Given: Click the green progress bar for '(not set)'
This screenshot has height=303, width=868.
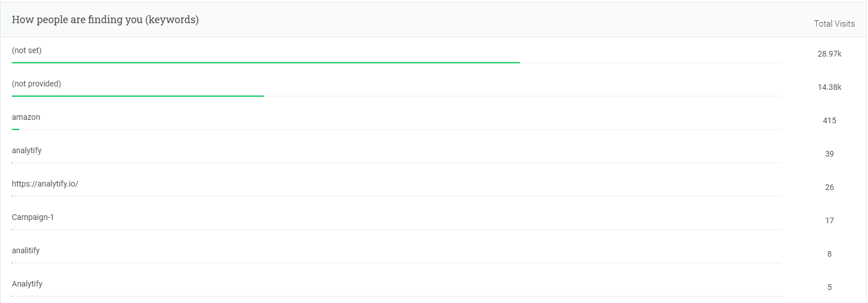Looking at the screenshot, I should click(266, 62).
